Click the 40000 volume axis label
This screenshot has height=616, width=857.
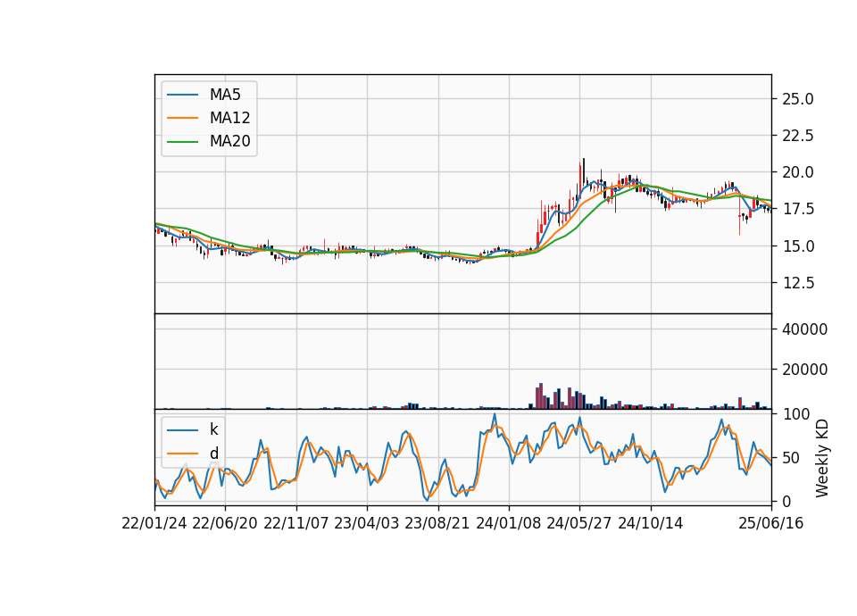point(804,329)
